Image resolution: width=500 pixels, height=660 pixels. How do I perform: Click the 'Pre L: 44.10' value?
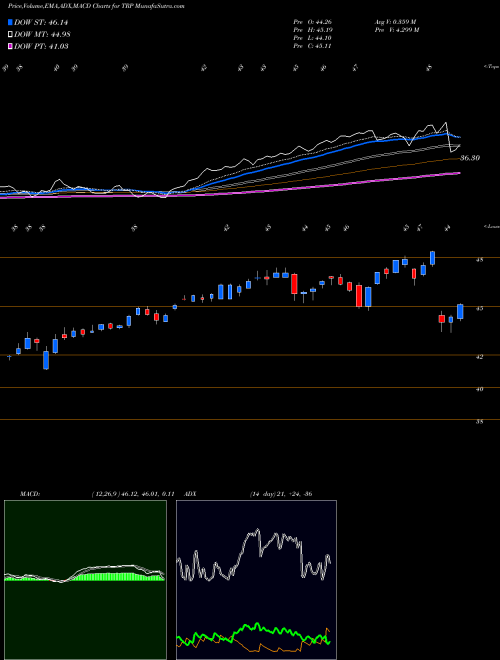[313, 38]
